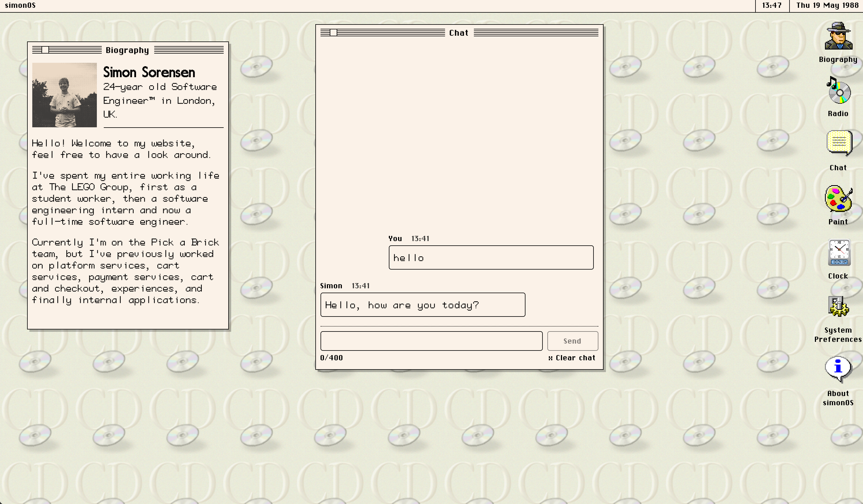Image resolution: width=863 pixels, height=504 pixels.
Task: Open System Preferences desktop icon
Action: click(838, 319)
